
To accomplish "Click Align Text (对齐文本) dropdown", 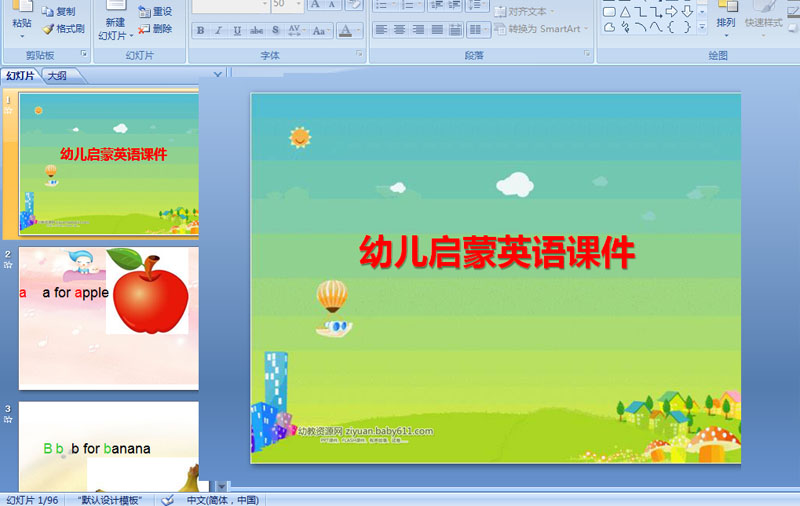I will tap(524, 11).
